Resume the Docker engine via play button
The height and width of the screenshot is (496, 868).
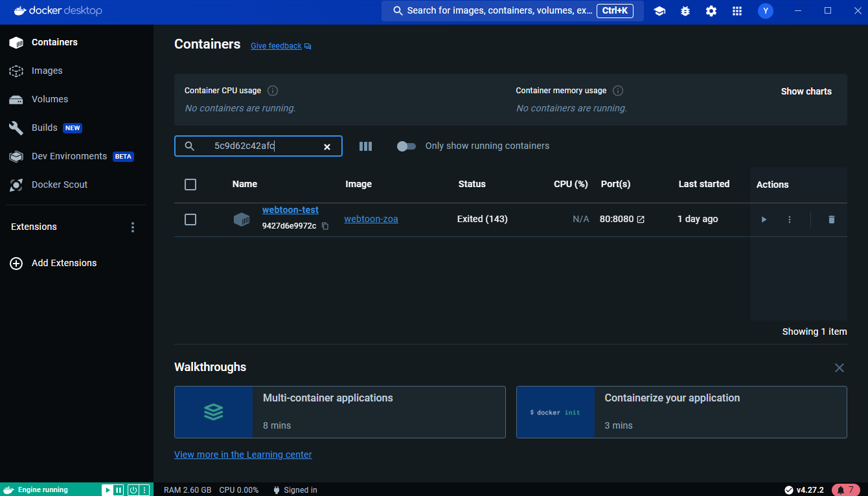108,490
